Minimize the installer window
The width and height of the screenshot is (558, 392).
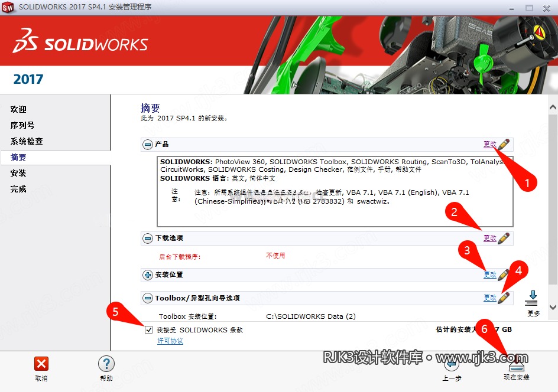(x=511, y=8)
